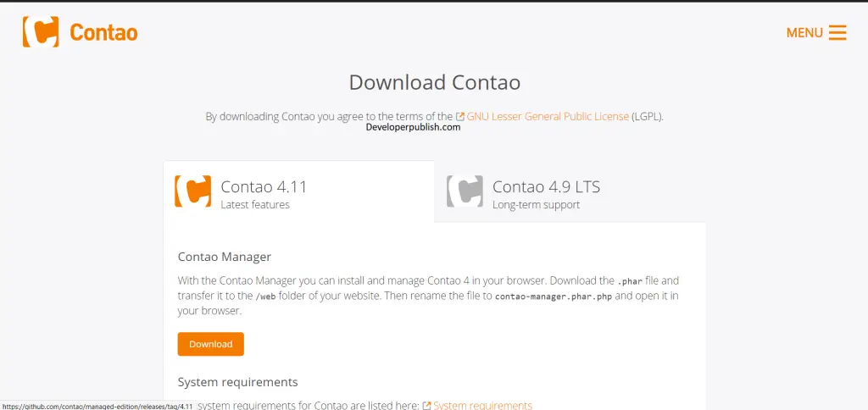Expand the MENU label in header
This screenshot has height=410, width=868.
coord(804,33)
